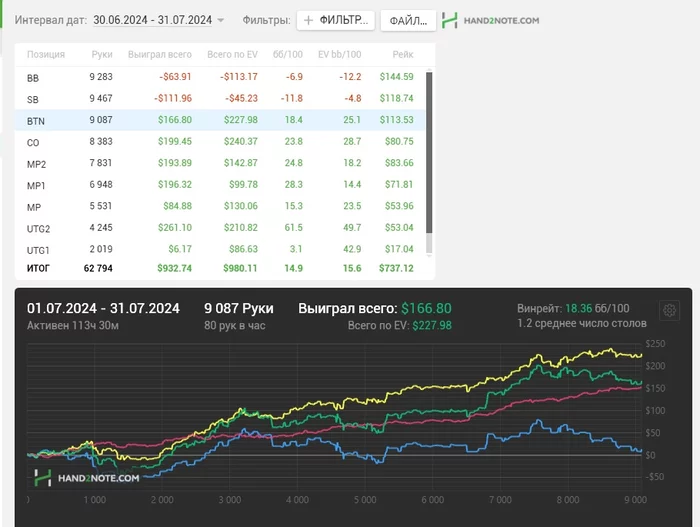Click the position table vertical scrollbar
700x527 pixels.
(429, 152)
